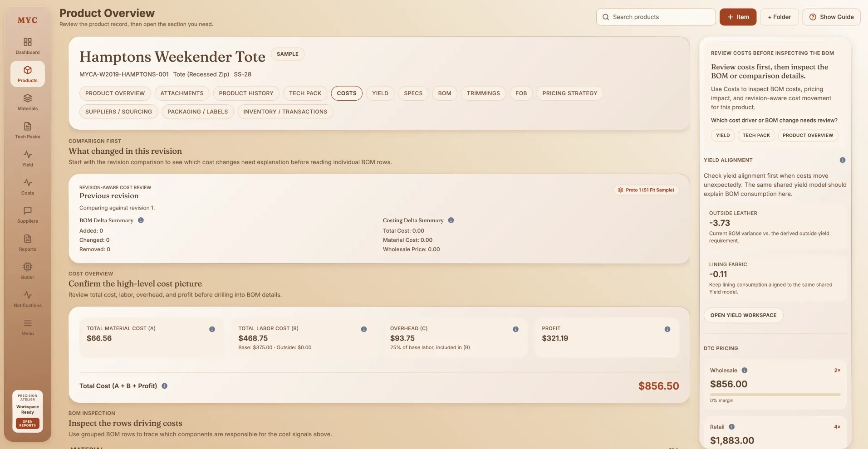This screenshot has width=868, height=449.
Task: Open the Notifications sidebar icon
Action: [28, 299]
